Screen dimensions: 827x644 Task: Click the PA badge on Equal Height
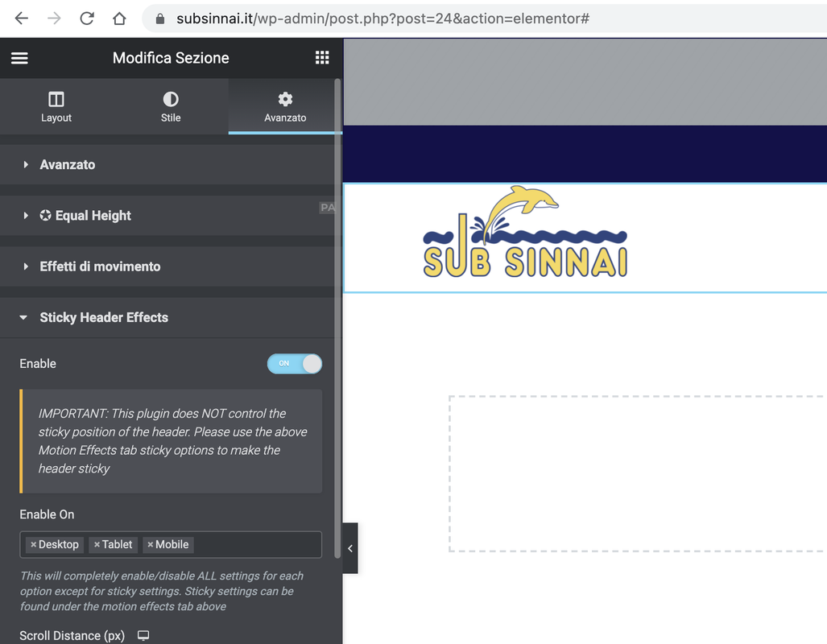(x=327, y=207)
